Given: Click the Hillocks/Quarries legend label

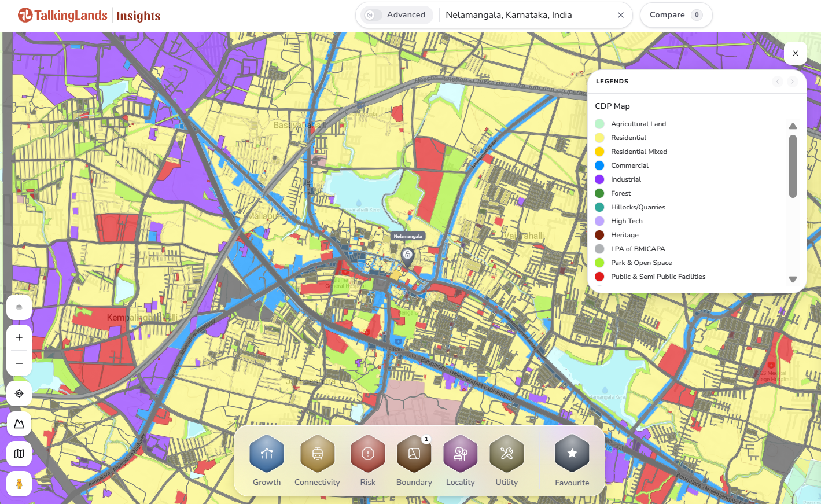Looking at the screenshot, I should 638,207.
